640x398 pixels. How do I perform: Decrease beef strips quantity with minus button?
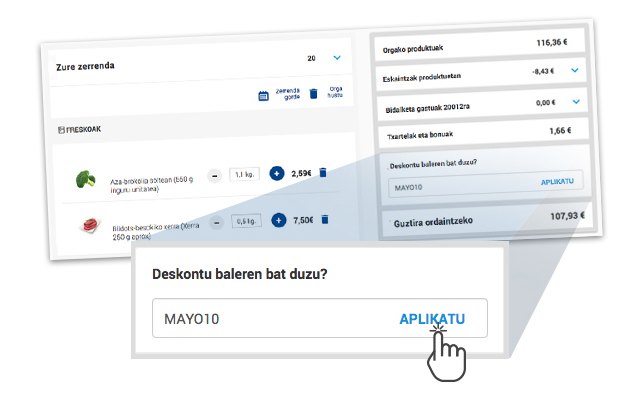tap(217, 223)
